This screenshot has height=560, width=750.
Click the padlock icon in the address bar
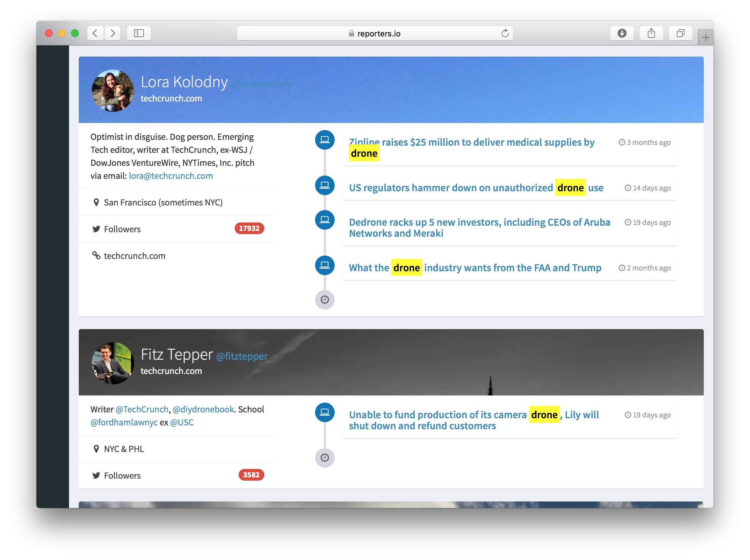351,33
